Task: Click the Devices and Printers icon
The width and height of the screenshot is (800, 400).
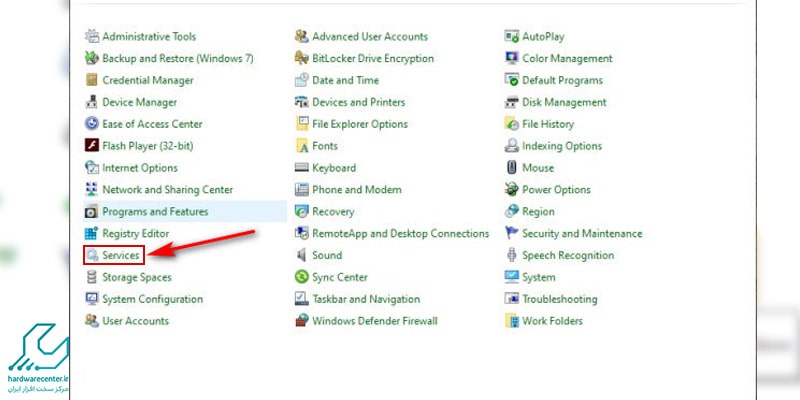Action: [x=302, y=102]
